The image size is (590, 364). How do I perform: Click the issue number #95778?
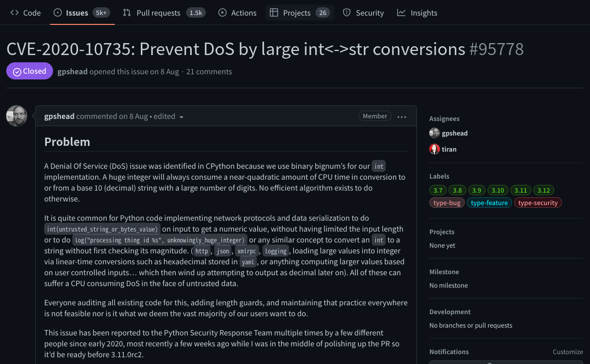[496, 49]
